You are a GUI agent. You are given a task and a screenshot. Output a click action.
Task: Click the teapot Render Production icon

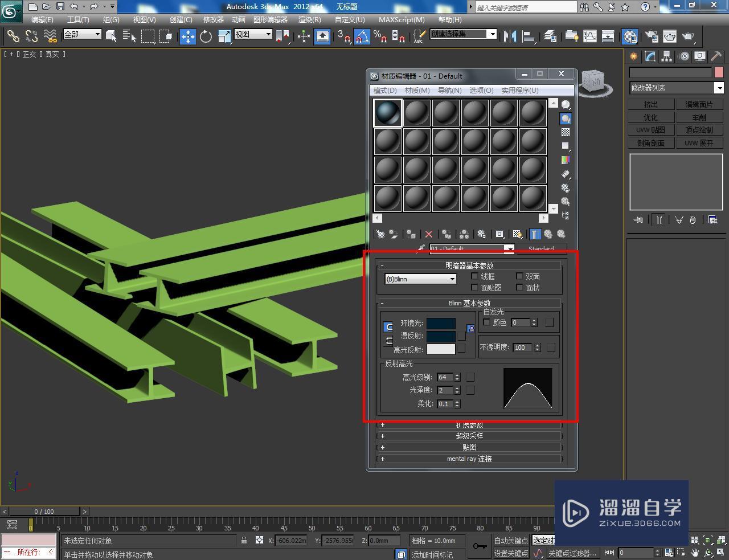coord(688,37)
